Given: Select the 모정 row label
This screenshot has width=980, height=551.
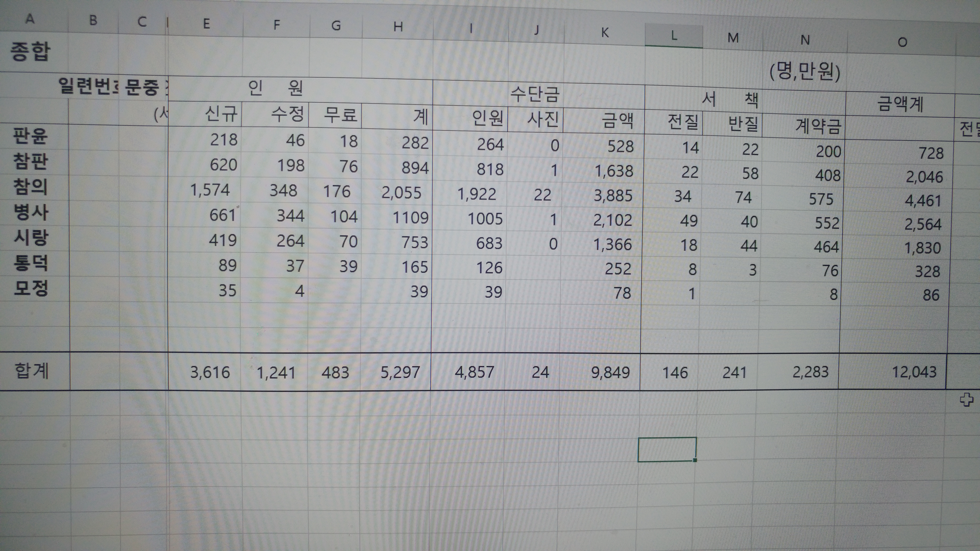Looking at the screenshot, I should tap(31, 288).
